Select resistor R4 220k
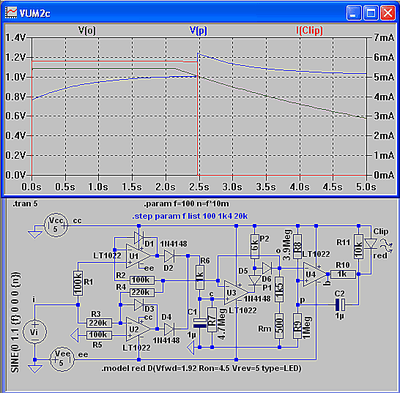The width and height of the screenshot is (400, 393). [143, 292]
